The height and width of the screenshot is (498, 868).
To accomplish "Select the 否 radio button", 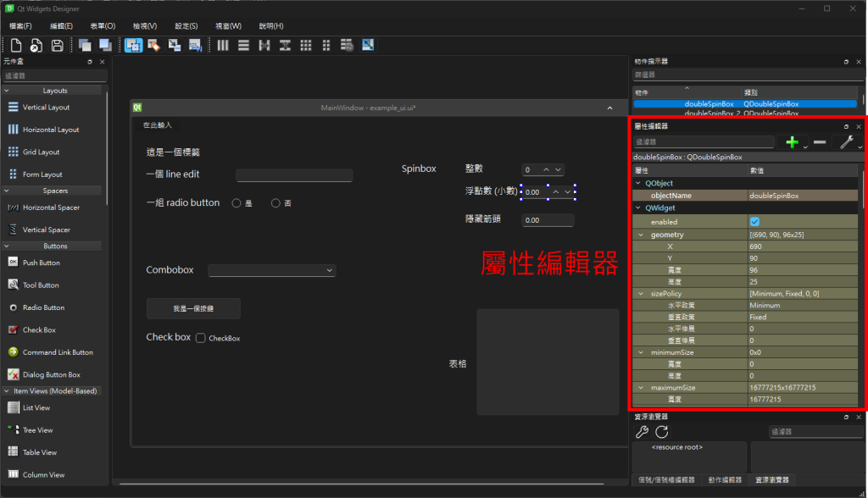I will pyautogui.click(x=275, y=203).
